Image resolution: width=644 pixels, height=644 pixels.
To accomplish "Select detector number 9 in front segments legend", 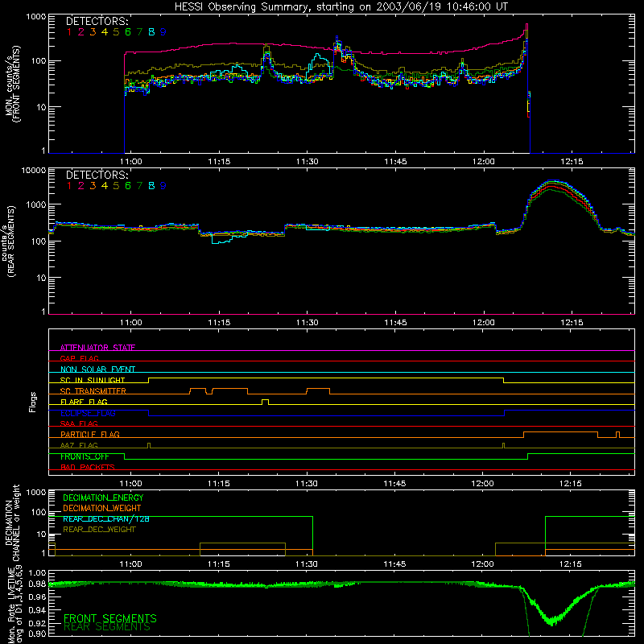I will [x=163, y=32].
